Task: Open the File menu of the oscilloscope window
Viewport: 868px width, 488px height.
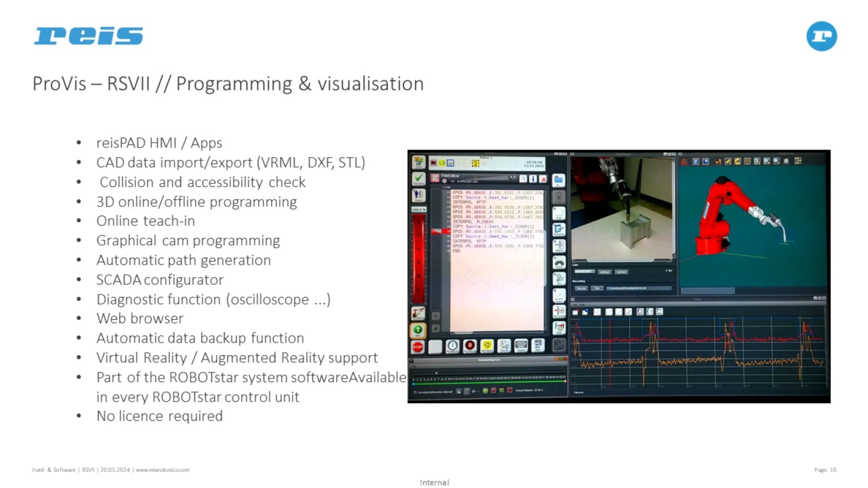Action: (x=576, y=304)
